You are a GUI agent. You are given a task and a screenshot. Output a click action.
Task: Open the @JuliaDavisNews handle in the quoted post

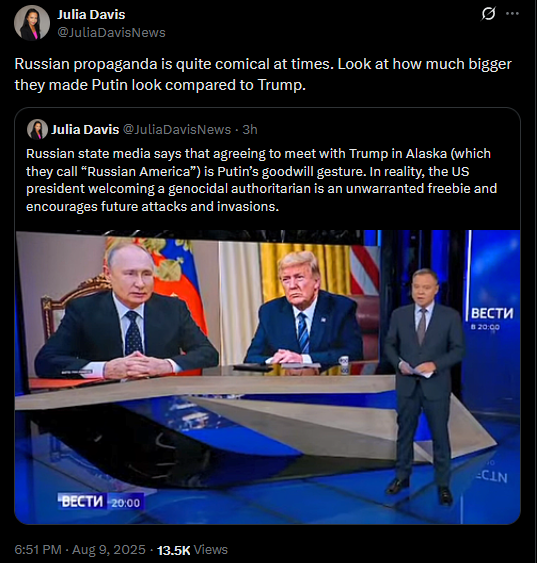point(177,129)
